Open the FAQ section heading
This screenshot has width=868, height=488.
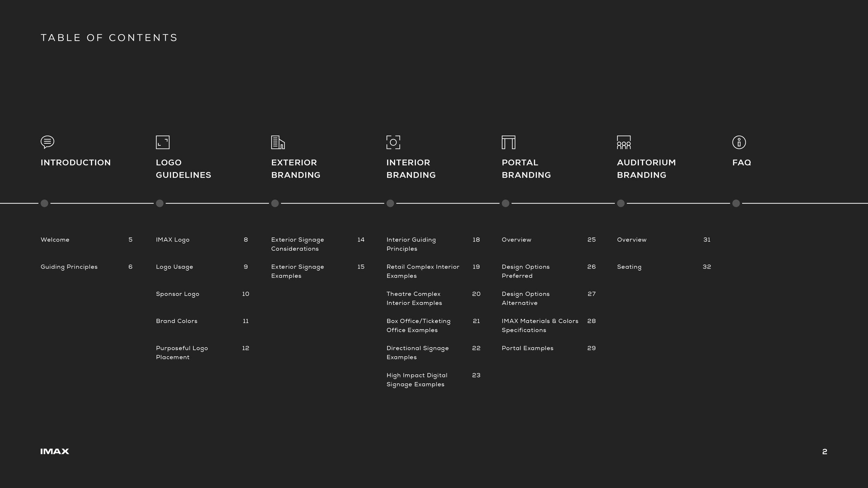pos(742,162)
